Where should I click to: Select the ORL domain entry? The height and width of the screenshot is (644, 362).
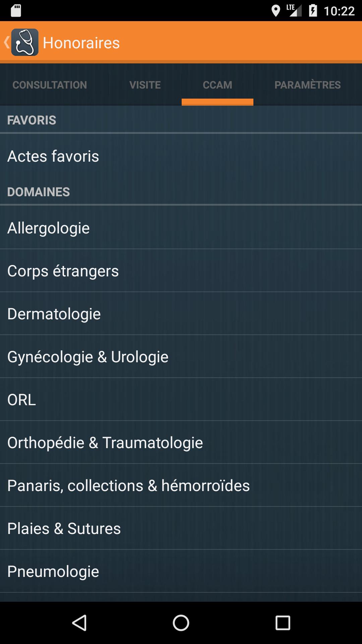[181, 399]
